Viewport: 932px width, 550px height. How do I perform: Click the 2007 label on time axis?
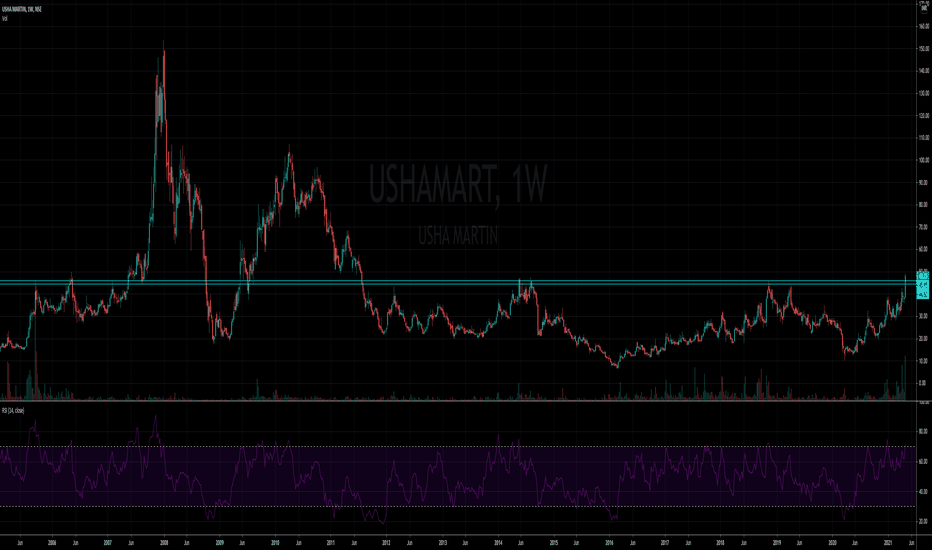(108, 542)
